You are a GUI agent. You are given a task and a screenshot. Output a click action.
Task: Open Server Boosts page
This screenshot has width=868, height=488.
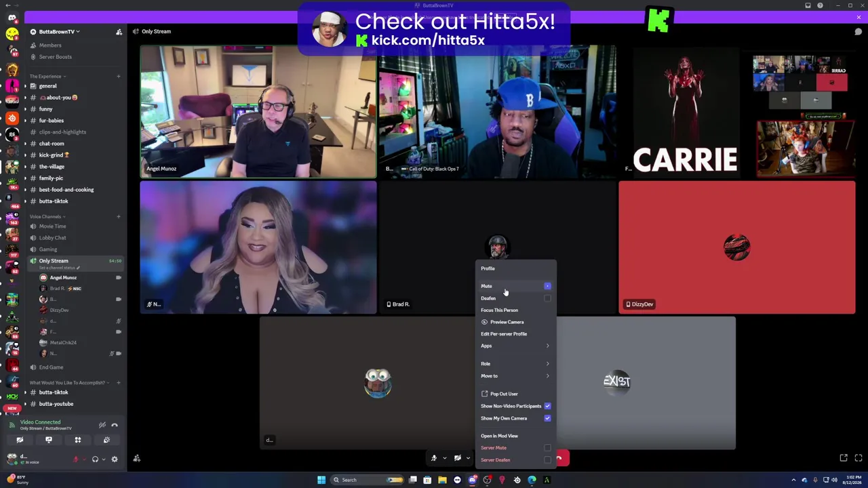pos(75,57)
